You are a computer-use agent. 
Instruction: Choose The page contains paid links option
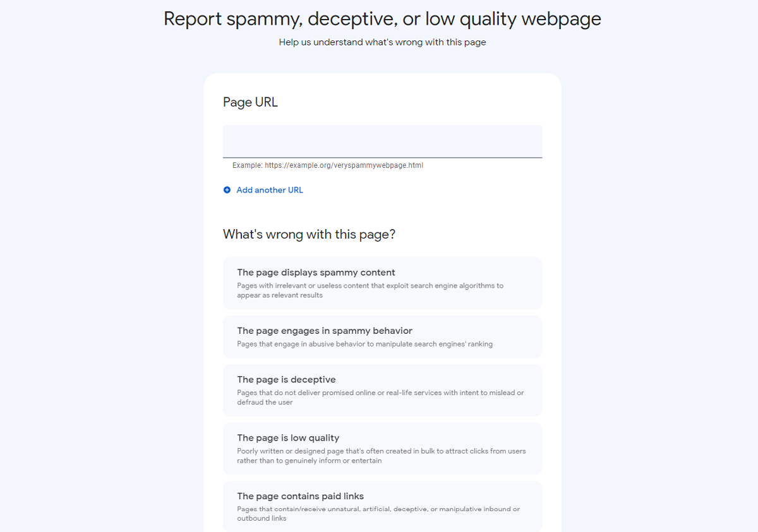[x=382, y=506]
